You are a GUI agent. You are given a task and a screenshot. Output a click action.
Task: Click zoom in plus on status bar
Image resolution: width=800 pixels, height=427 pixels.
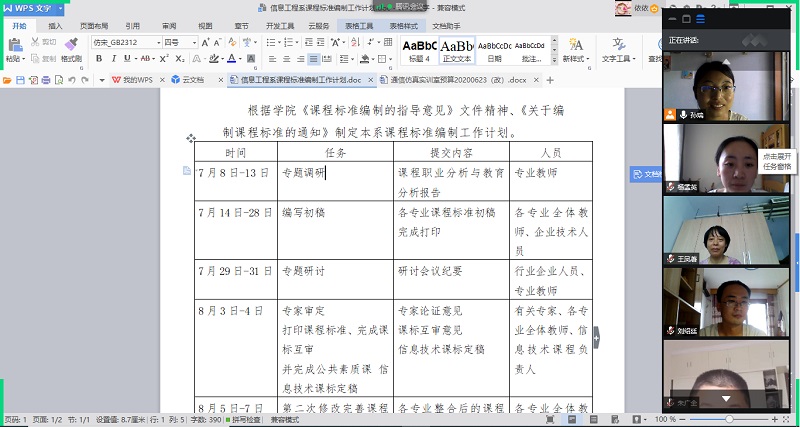pyautogui.click(x=775, y=419)
